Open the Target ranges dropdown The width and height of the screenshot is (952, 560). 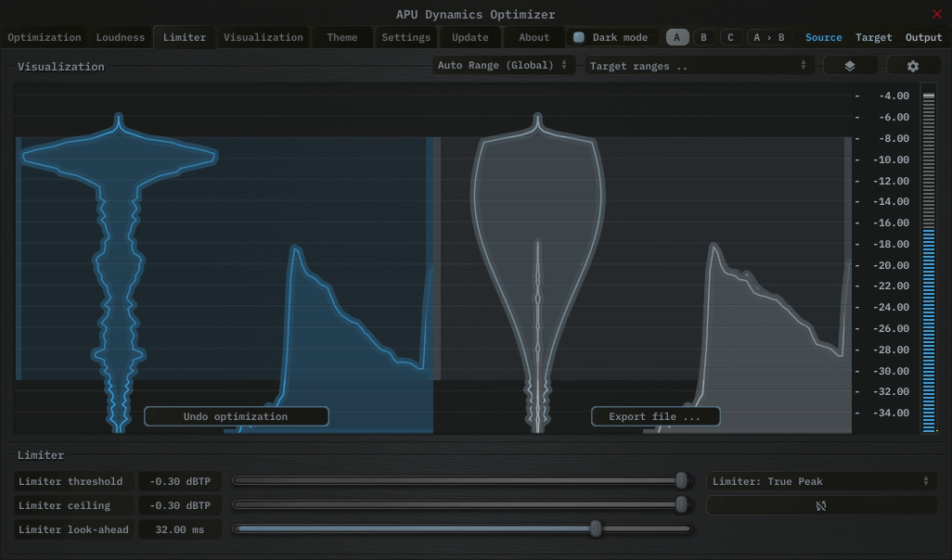pos(699,66)
